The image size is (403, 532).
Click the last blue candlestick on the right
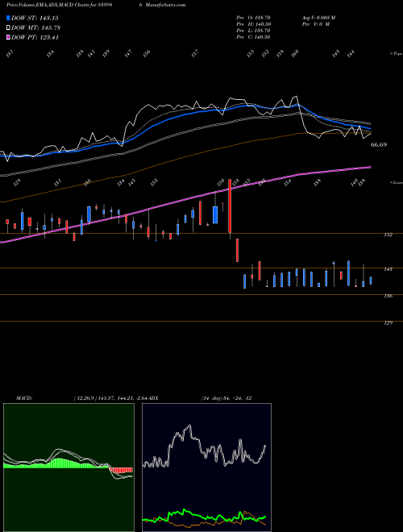click(x=371, y=281)
